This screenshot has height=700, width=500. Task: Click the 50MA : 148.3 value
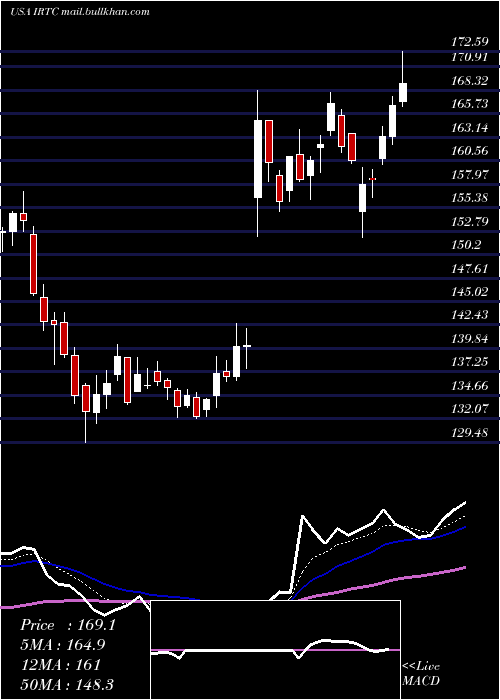coord(67,684)
